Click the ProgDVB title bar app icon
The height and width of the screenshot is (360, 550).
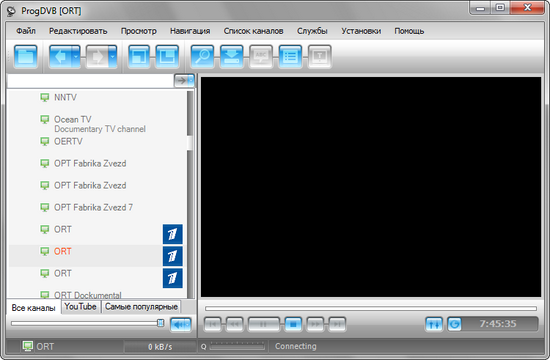pyautogui.click(x=12, y=11)
